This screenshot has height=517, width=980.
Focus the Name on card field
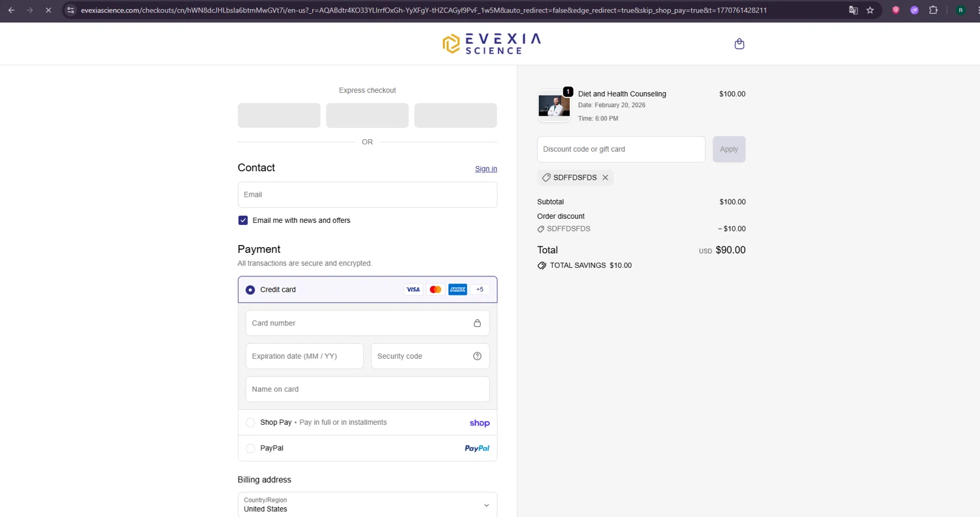pyautogui.click(x=367, y=389)
